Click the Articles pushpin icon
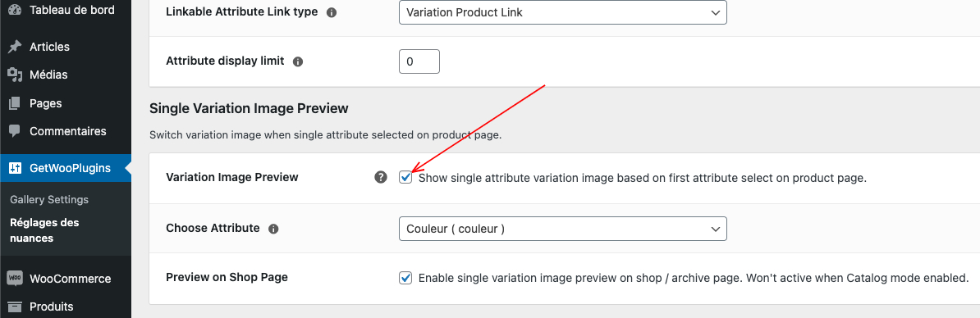The image size is (980, 318). point(15,47)
